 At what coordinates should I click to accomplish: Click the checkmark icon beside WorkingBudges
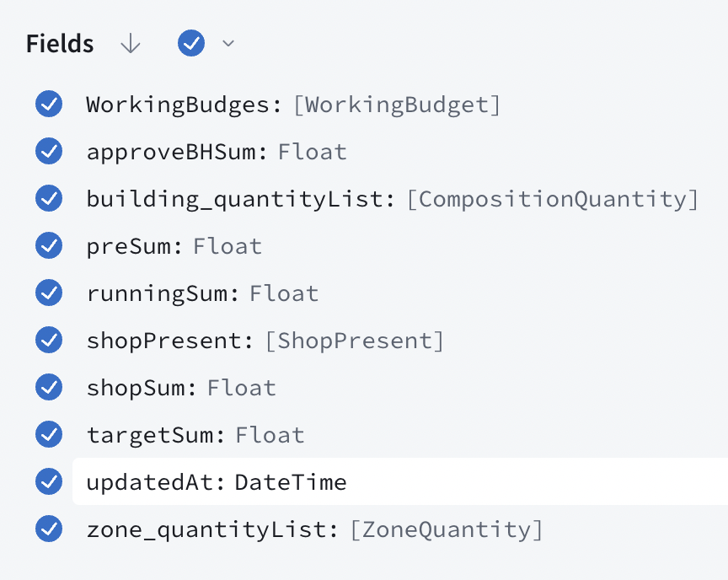point(49,105)
